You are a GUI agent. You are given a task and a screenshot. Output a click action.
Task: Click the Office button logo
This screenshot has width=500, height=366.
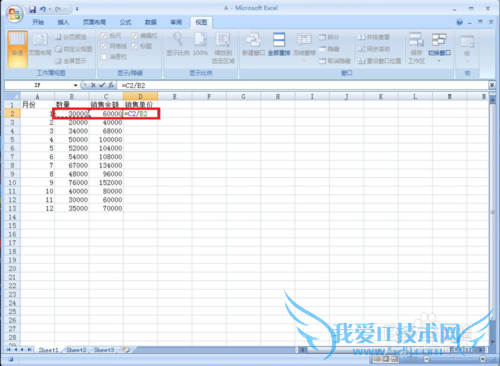pos(15,14)
